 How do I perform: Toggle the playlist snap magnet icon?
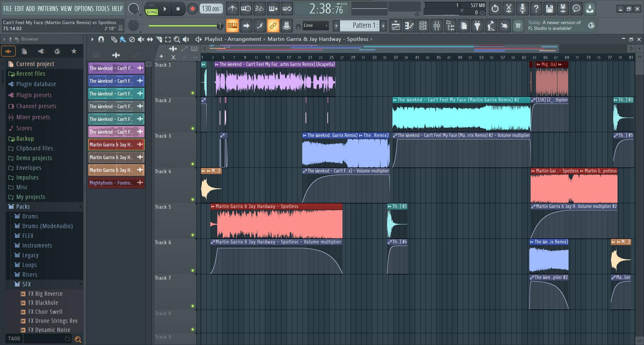pos(101,39)
